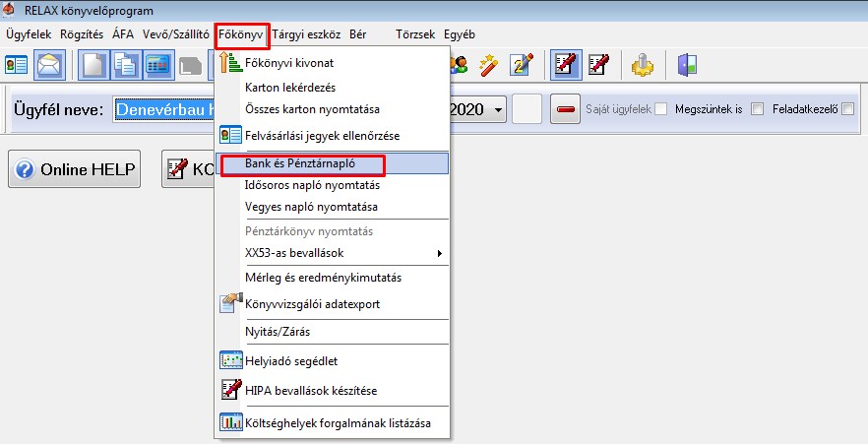
Task: Open the calculator toolbar icon
Action: point(158,65)
